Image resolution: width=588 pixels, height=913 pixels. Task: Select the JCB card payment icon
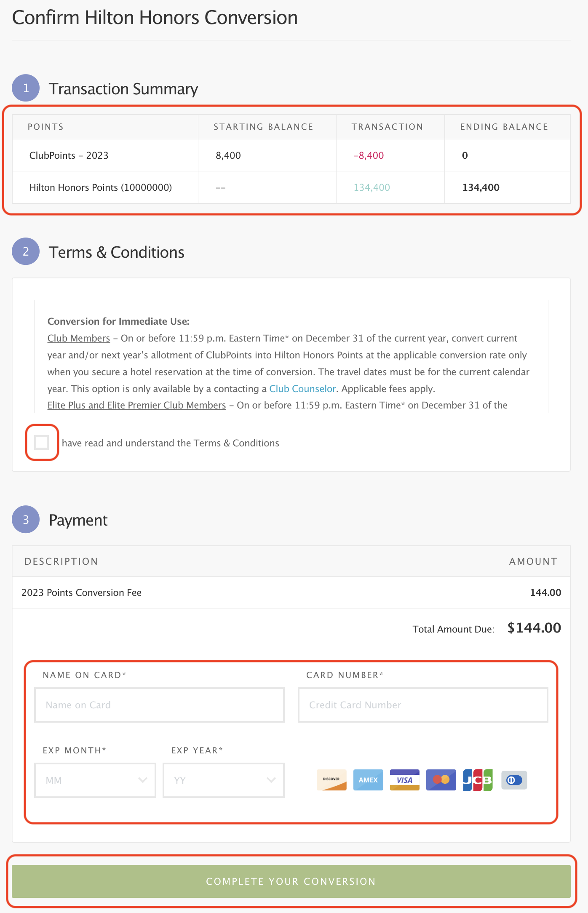477,780
